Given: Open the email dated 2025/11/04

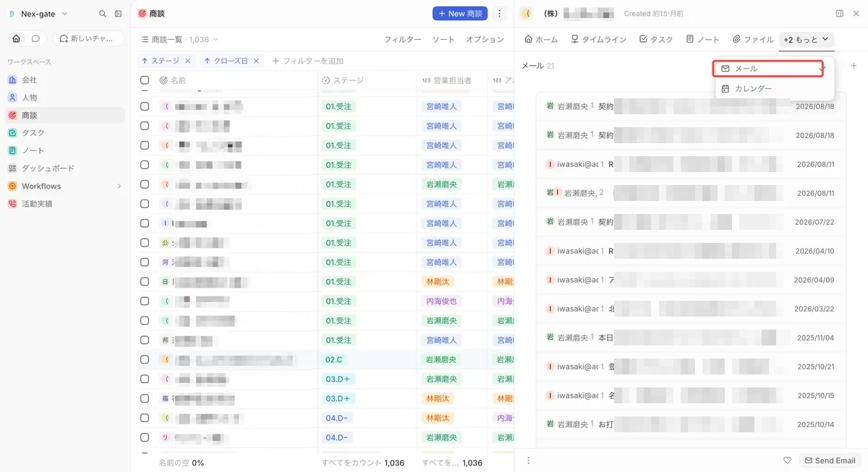Looking at the screenshot, I should [691, 338].
